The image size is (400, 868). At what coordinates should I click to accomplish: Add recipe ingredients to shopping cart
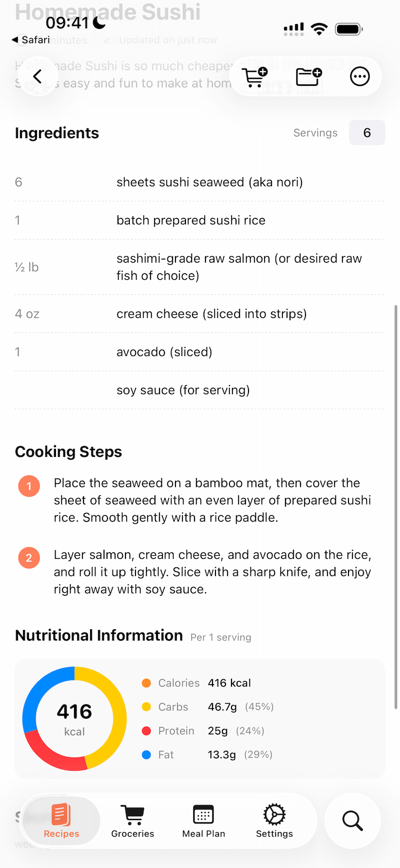coord(254,76)
